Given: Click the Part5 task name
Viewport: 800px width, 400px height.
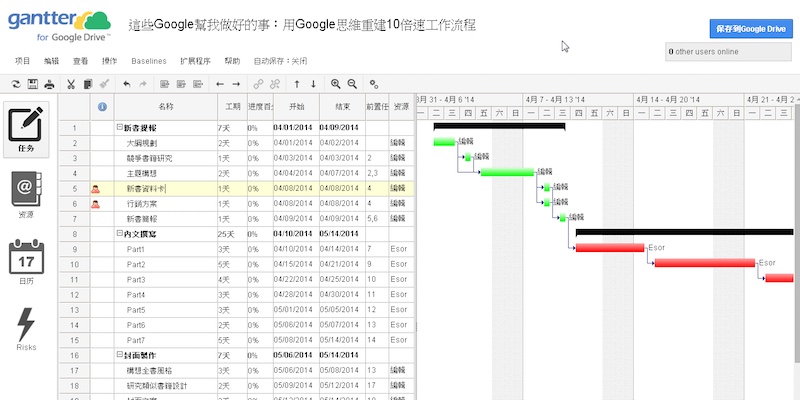Looking at the screenshot, I should [136, 310].
